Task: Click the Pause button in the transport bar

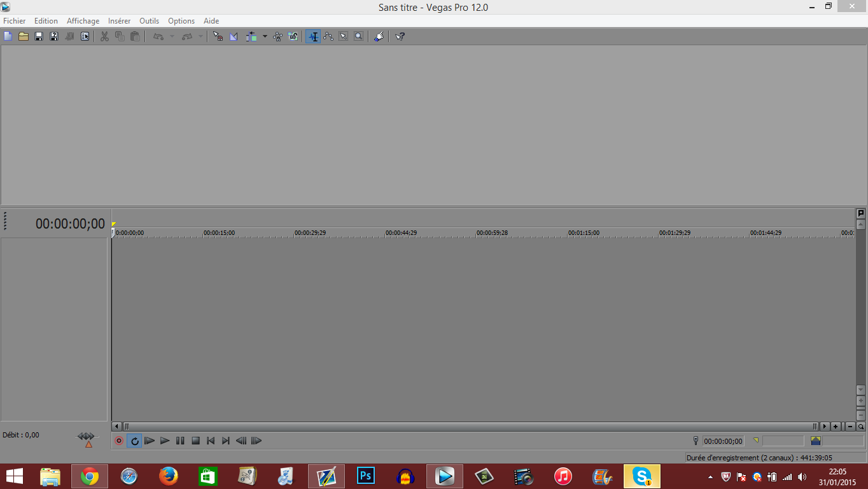Action: (x=180, y=441)
